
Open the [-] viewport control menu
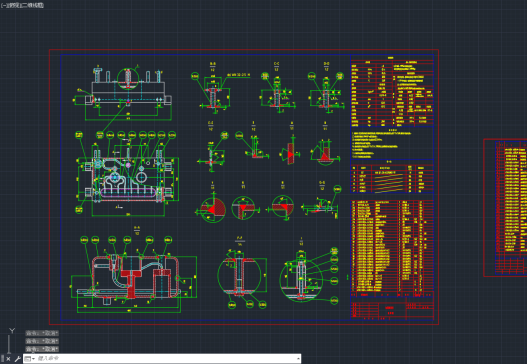point(3,5)
